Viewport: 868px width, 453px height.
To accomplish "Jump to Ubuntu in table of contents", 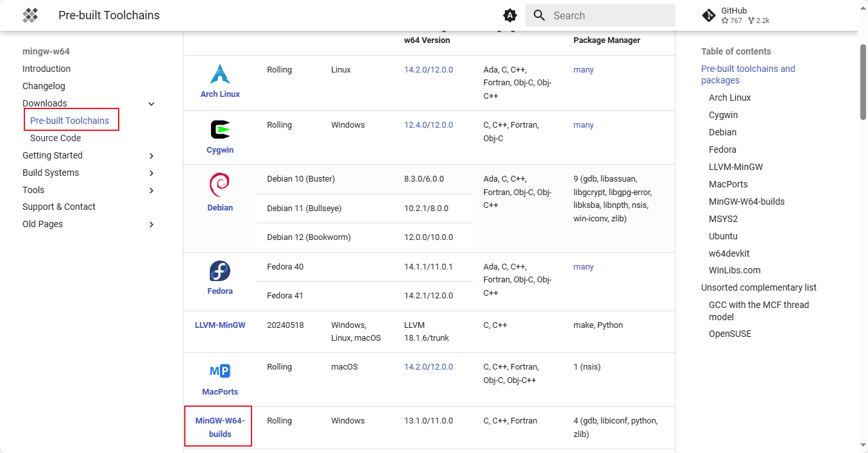I will [723, 236].
